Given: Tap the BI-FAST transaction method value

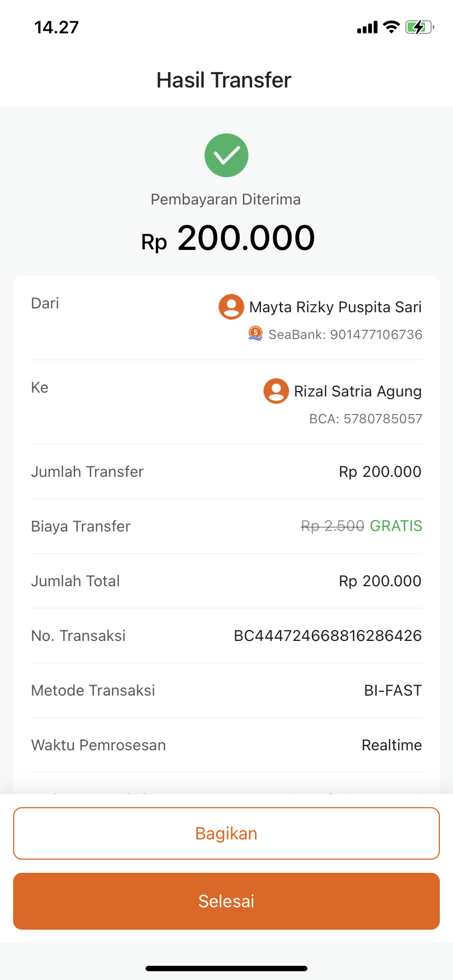Looking at the screenshot, I should coord(393,690).
